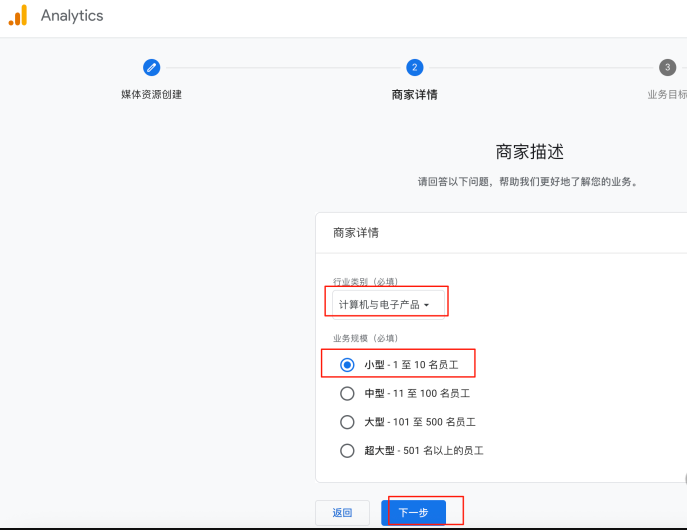Click the 商家详情 card header

coord(356,232)
